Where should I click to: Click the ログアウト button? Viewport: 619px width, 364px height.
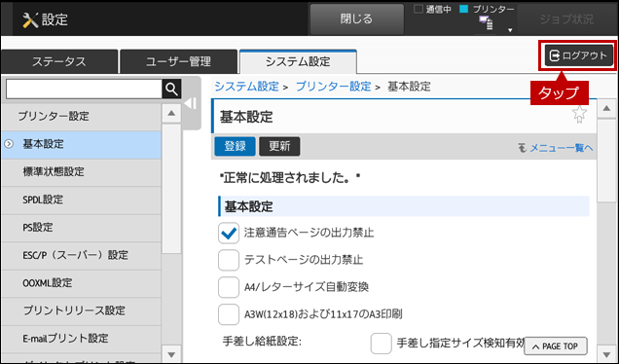tap(579, 55)
